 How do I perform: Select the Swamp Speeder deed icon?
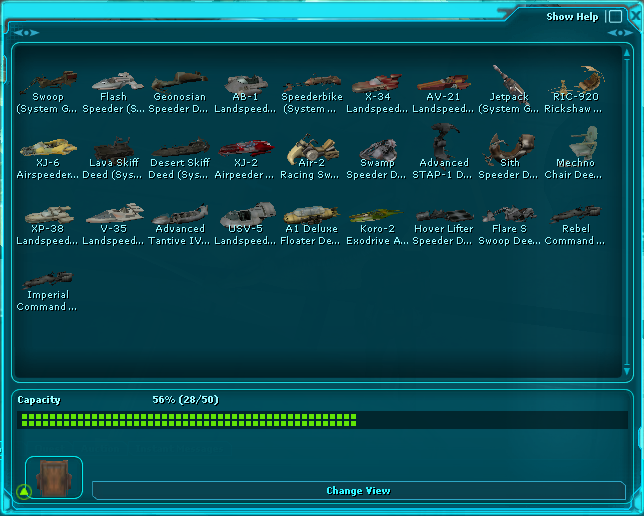coord(378,150)
